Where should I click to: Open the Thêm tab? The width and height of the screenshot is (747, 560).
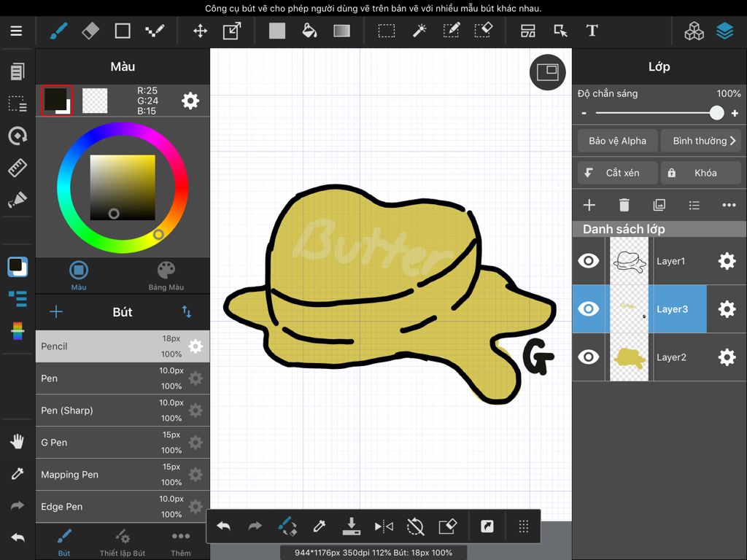[181, 542]
